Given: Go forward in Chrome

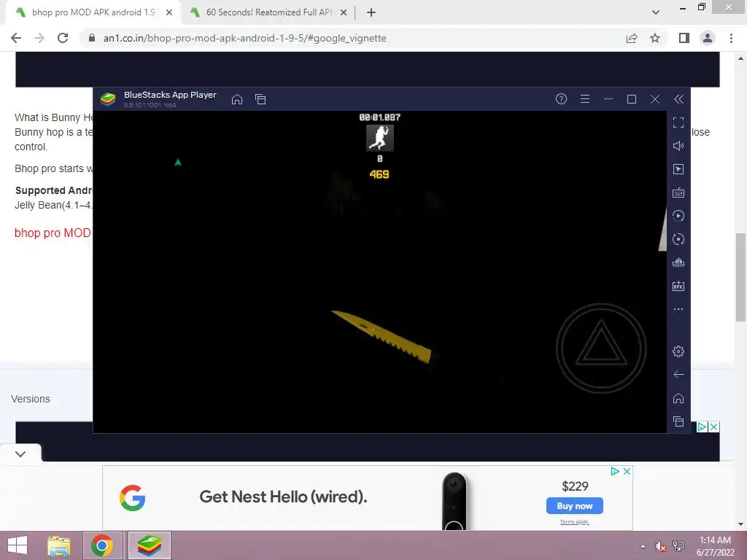Looking at the screenshot, I should (39, 38).
